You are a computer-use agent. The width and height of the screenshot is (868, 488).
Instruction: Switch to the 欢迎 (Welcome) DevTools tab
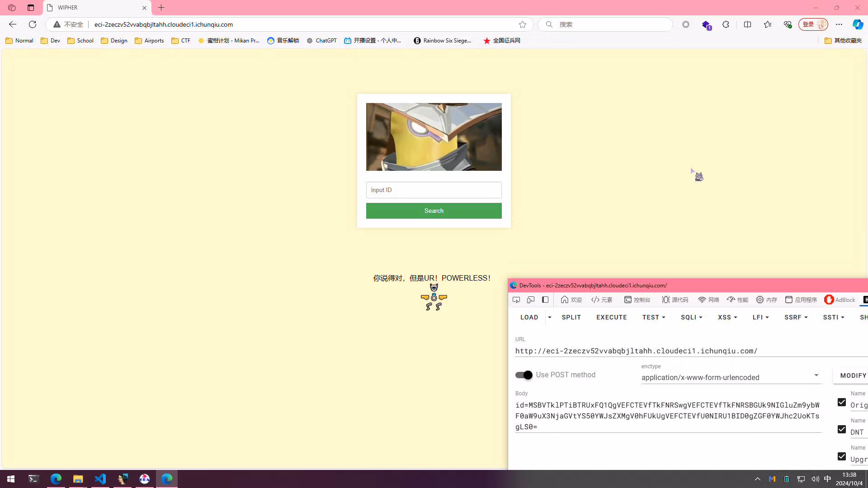coord(571,300)
